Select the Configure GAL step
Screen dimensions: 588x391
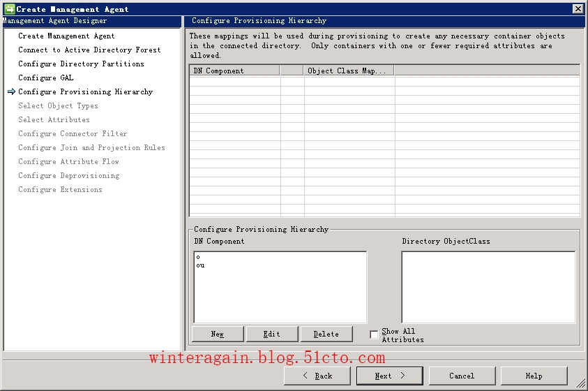click(x=46, y=78)
